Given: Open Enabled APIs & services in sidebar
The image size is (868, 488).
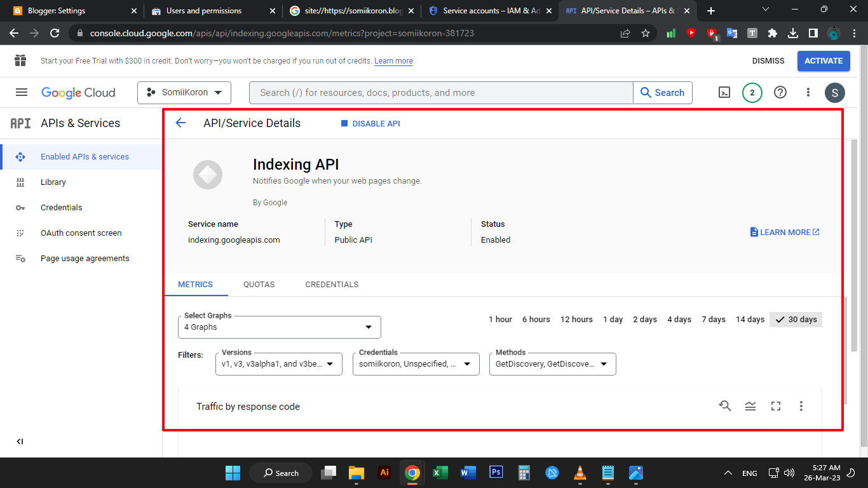Looking at the screenshot, I should [x=81, y=157].
